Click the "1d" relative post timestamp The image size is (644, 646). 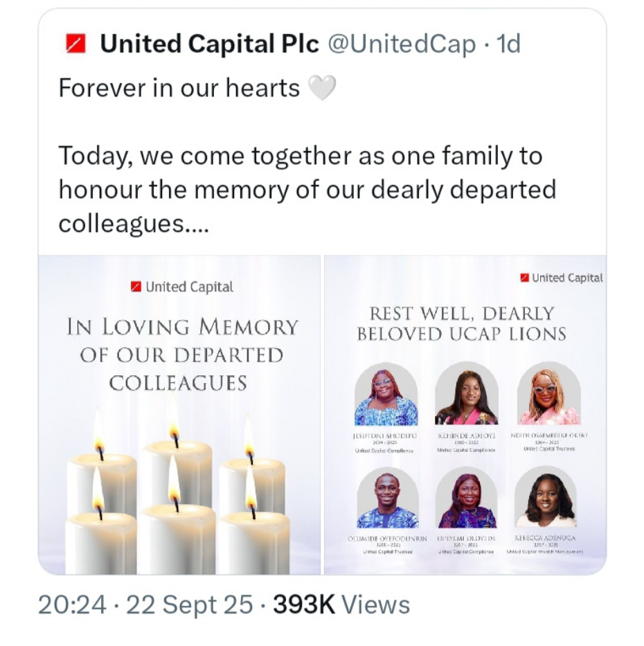pyautogui.click(x=508, y=45)
